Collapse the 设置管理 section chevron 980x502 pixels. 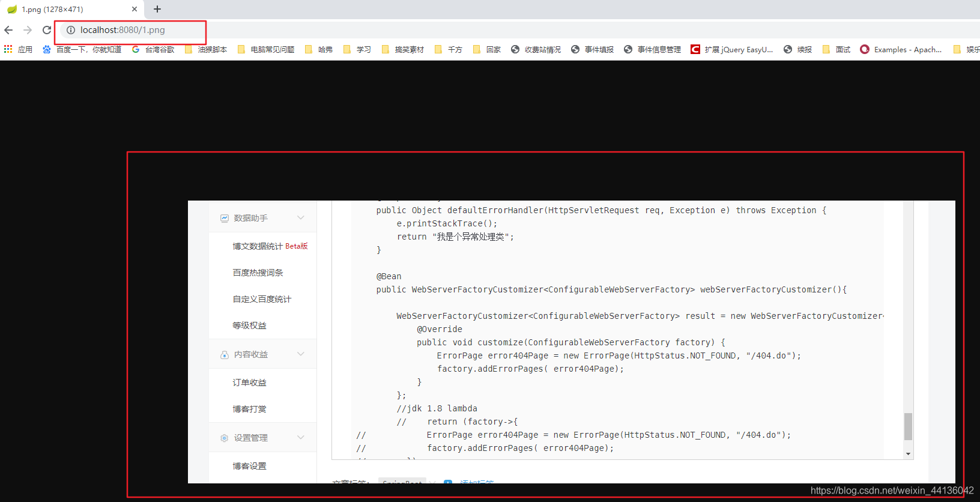point(301,437)
